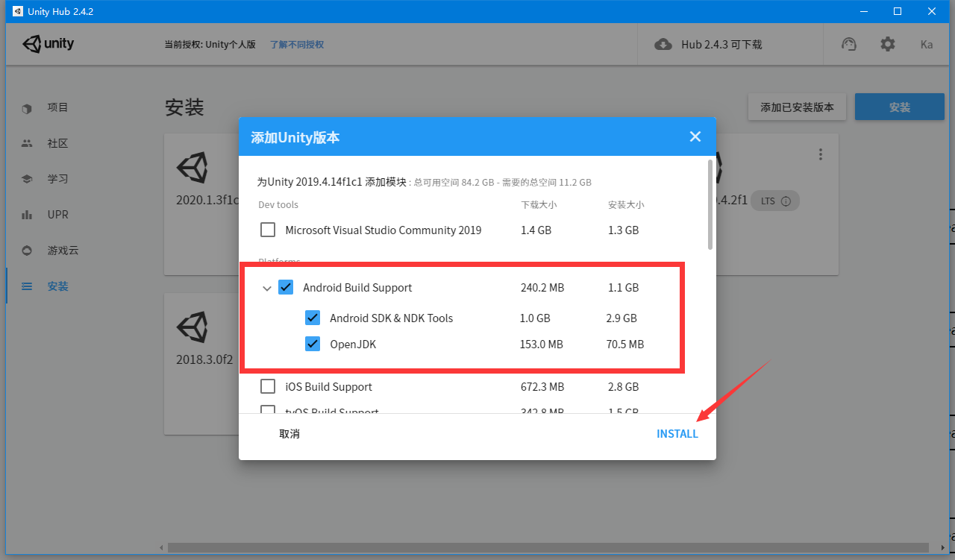Click Unity logo on 2018.3.0f2 card

[192, 327]
